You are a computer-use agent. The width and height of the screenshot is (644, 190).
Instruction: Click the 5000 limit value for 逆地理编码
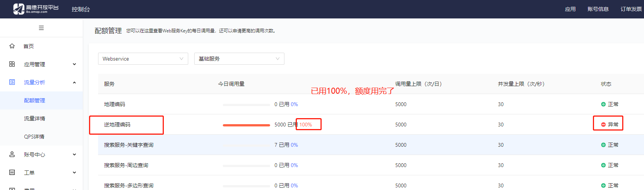pos(401,125)
